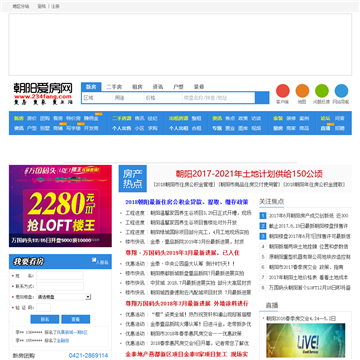The height and width of the screenshot is (360, 360).
Task: Open 二手房源 in the blue navigation bar
Action: (122, 118)
